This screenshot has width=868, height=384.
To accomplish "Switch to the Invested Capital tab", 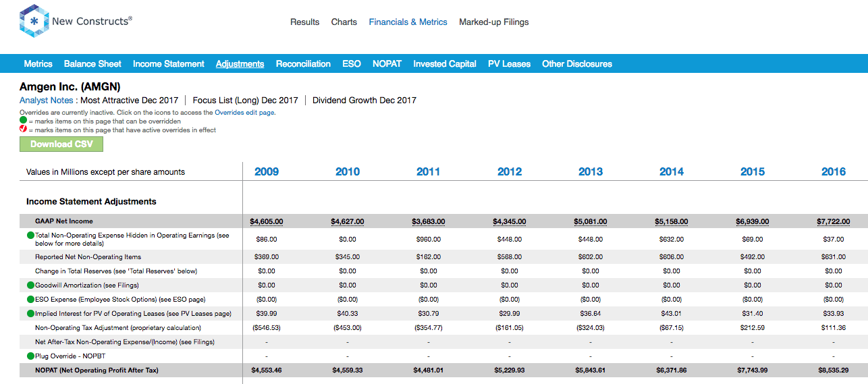I will click(x=445, y=64).
